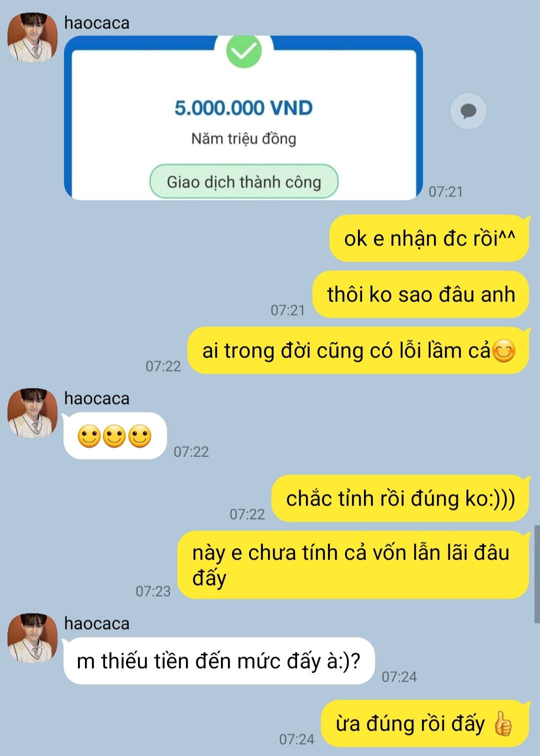Open haocaca's avatar at the top
The width and height of the screenshot is (540, 756).
pos(32,37)
